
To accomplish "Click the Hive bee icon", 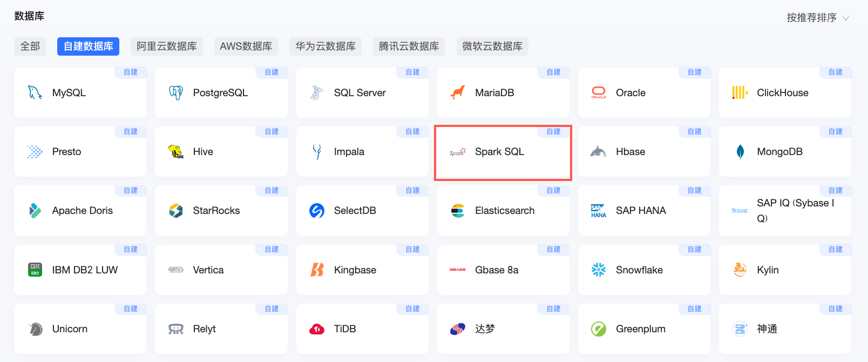I will [176, 152].
